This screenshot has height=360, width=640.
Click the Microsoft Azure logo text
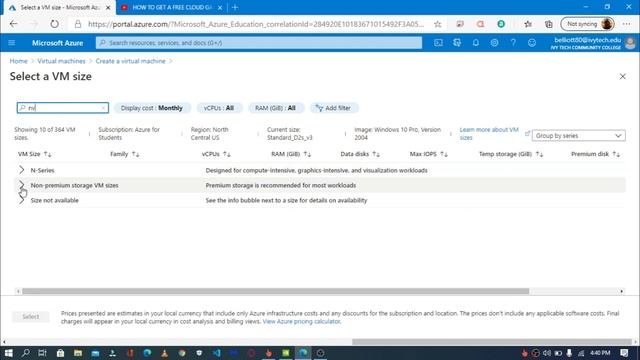58,43
